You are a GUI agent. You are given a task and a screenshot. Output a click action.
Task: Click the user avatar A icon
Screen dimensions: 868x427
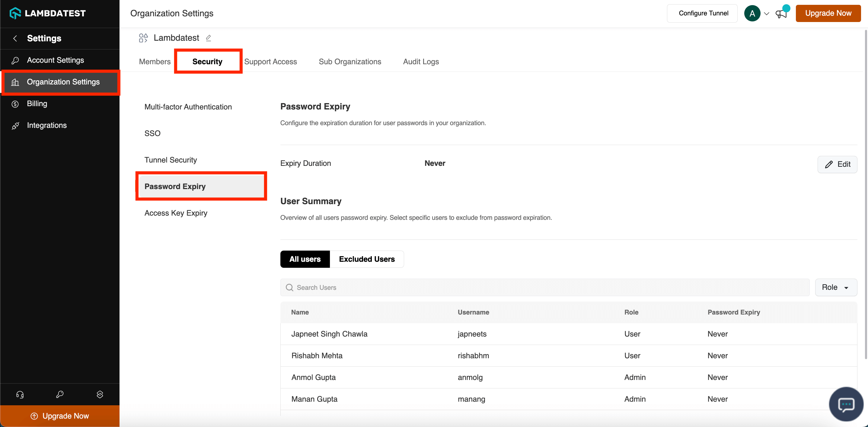[752, 14]
